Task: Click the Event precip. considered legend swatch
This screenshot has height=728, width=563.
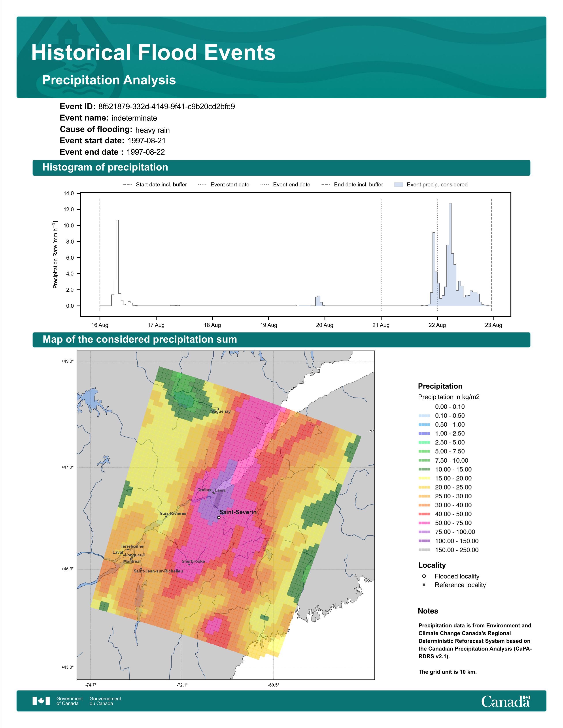Action: click(x=398, y=185)
